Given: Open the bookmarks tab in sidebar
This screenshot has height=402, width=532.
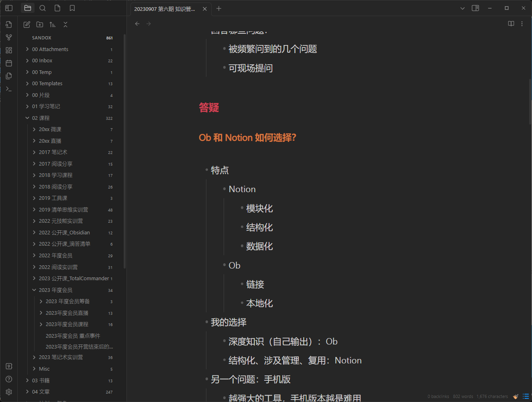Looking at the screenshot, I should pos(72,8).
